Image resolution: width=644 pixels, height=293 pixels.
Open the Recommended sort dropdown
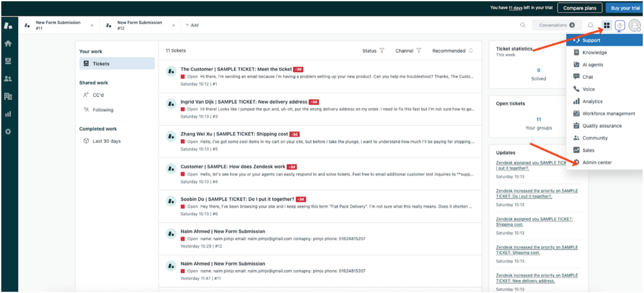click(x=452, y=51)
